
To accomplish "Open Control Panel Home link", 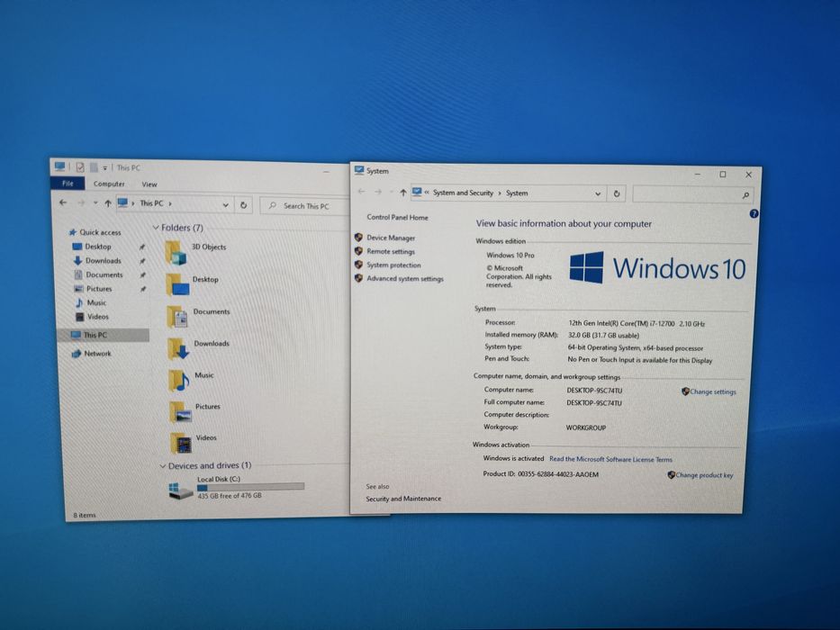I will [398, 217].
